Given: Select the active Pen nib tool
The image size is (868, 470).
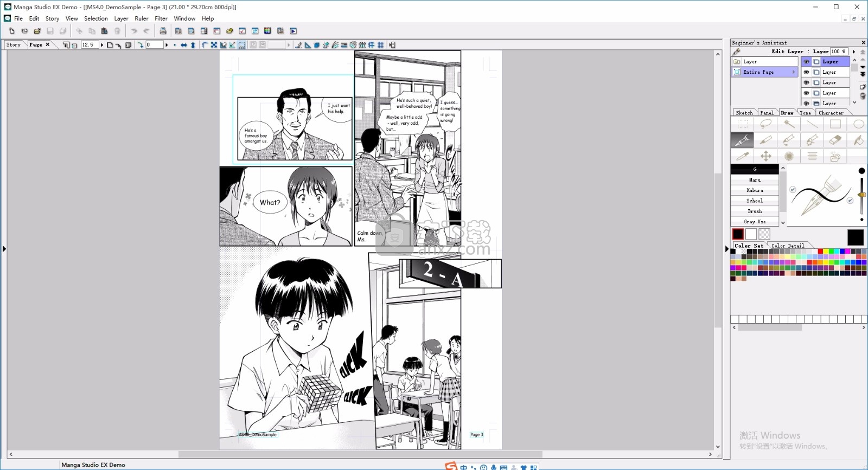Looking at the screenshot, I should pos(742,140).
